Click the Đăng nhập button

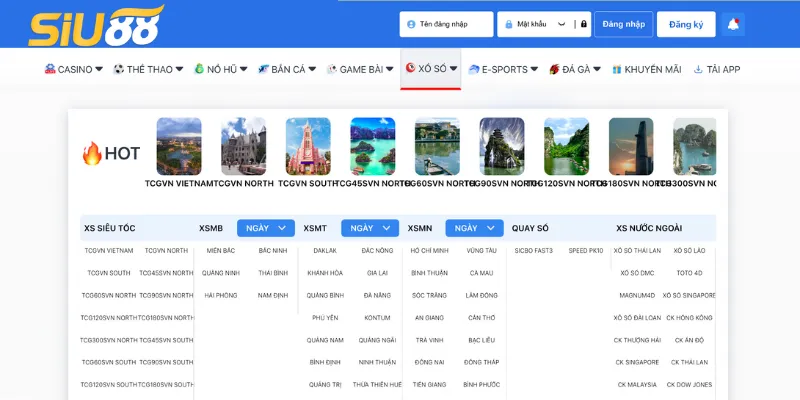pyautogui.click(x=623, y=24)
